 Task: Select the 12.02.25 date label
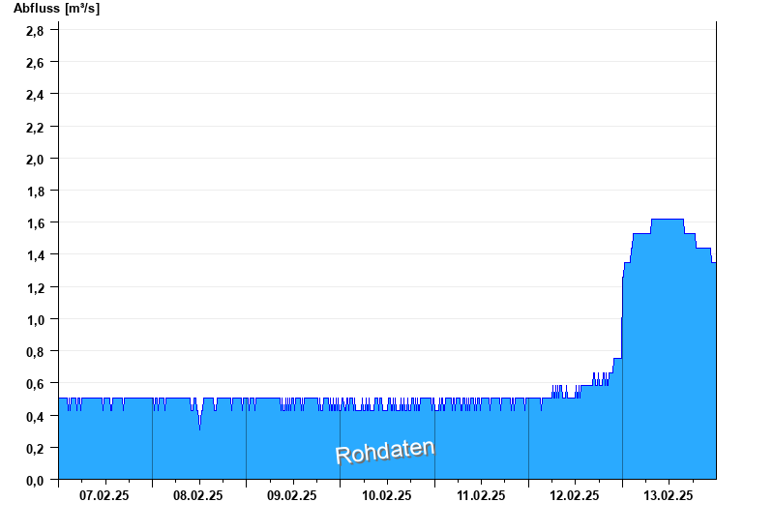tap(575, 495)
